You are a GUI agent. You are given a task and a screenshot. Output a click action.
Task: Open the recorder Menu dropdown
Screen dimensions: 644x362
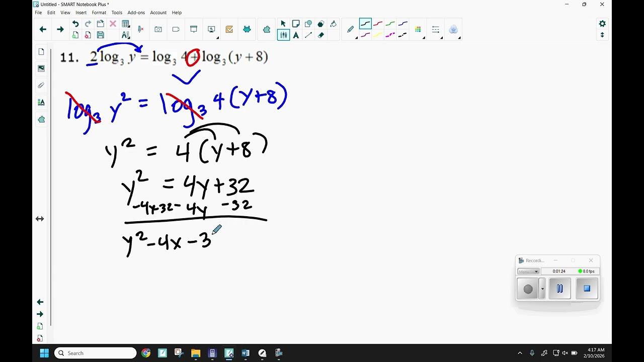click(x=528, y=271)
